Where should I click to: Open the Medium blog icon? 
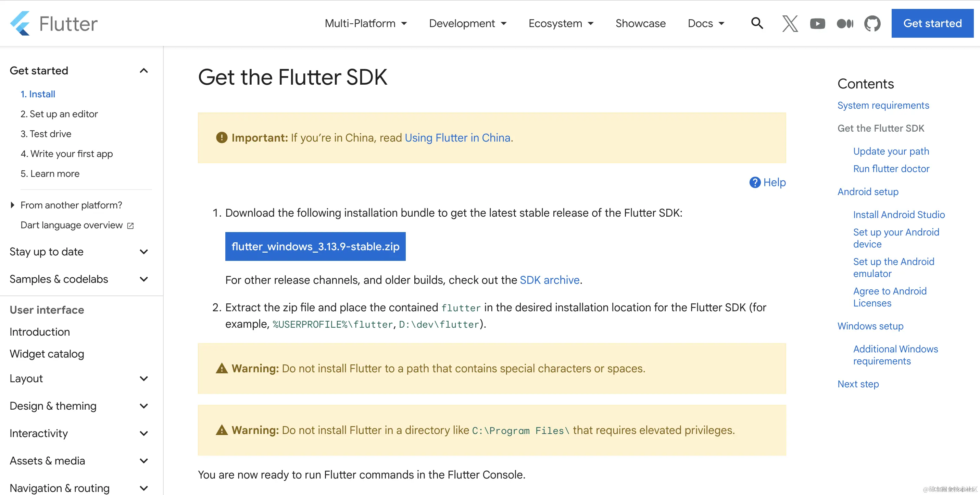(x=845, y=24)
